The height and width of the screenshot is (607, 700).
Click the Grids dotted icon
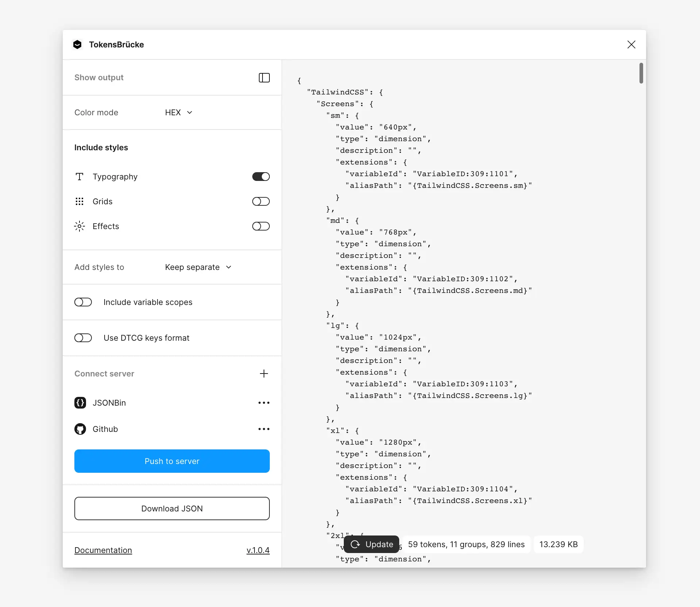pyautogui.click(x=79, y=201)
